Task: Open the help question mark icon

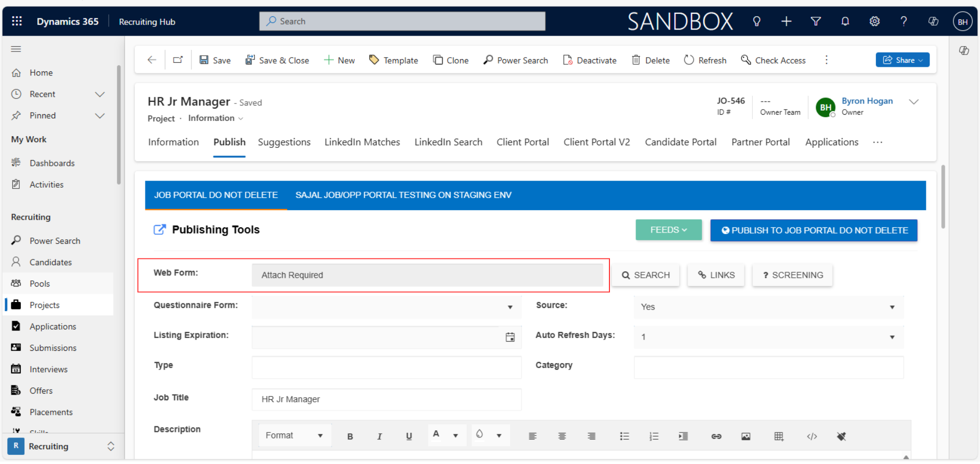Action: pyautogui.click(x=903, y=21)
